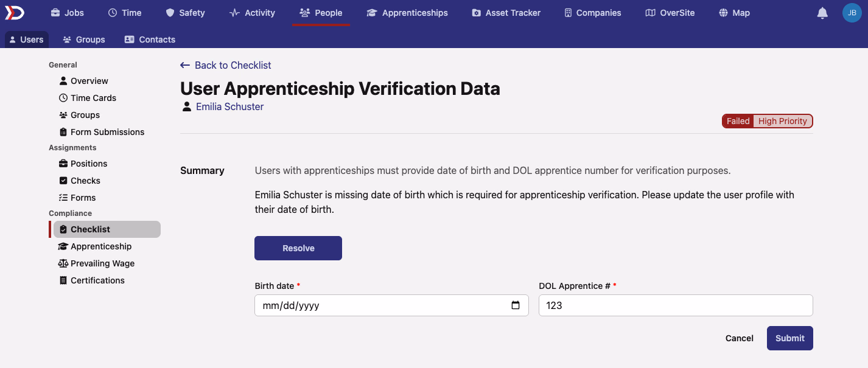Click the document icon next to Certifications

tap(63, 280)
